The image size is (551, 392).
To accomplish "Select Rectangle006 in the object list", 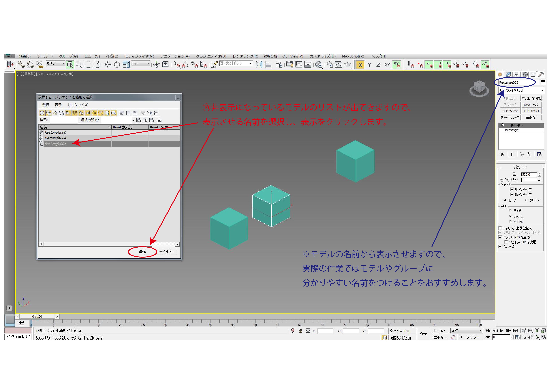I will click(x=55, y=133).
